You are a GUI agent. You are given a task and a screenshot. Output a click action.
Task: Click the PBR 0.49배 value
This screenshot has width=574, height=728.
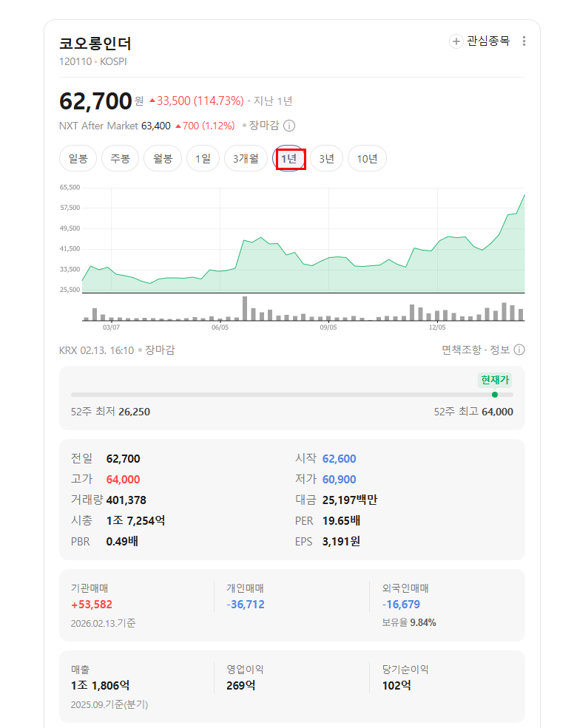122,541
